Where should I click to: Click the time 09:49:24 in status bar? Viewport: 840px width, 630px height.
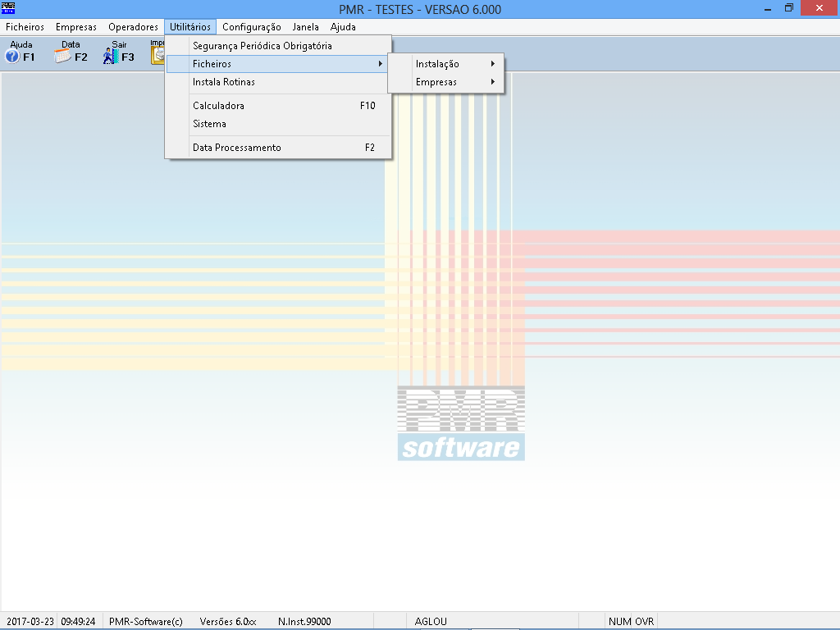pyautogui.click(x=78, y=622)
